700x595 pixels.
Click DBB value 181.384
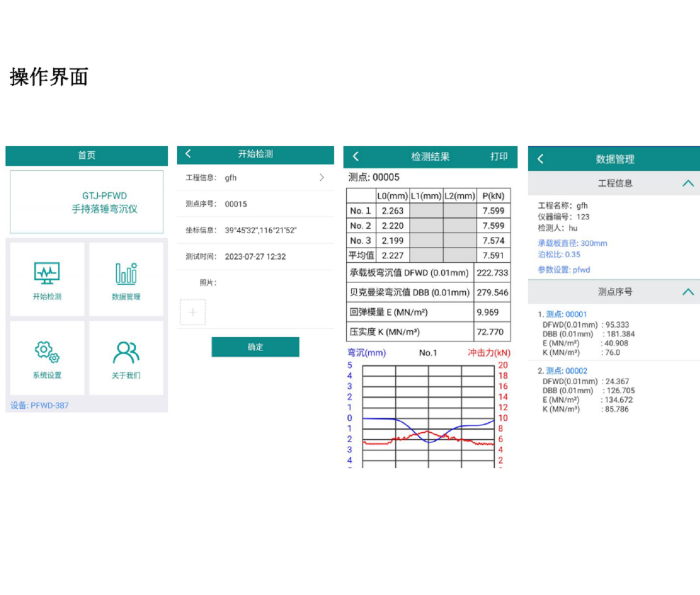pos(621,334)
